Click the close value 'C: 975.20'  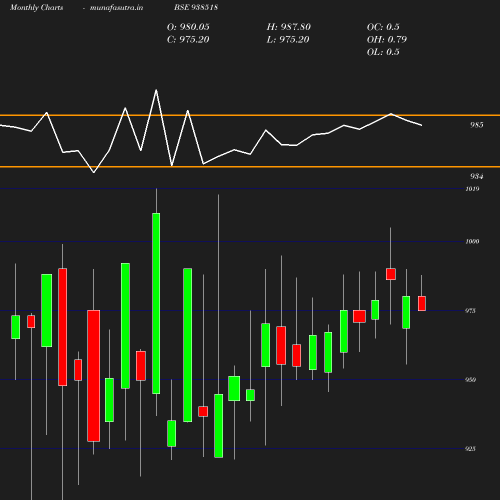[188, 40]
